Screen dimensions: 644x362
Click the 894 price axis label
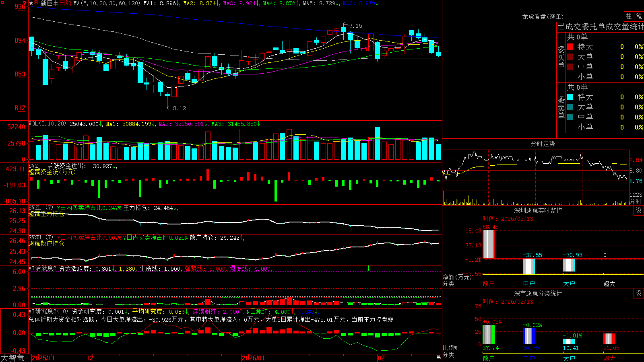coord(20,40)
